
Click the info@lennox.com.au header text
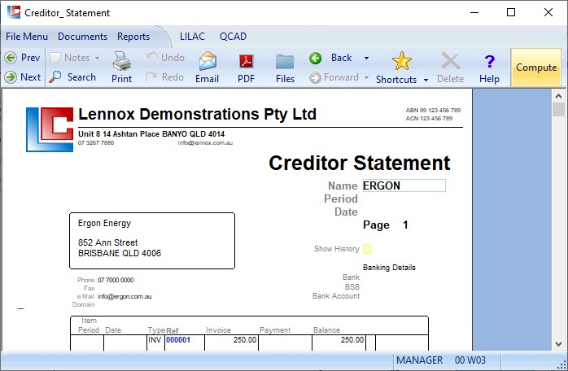click(x=205, y=143)
